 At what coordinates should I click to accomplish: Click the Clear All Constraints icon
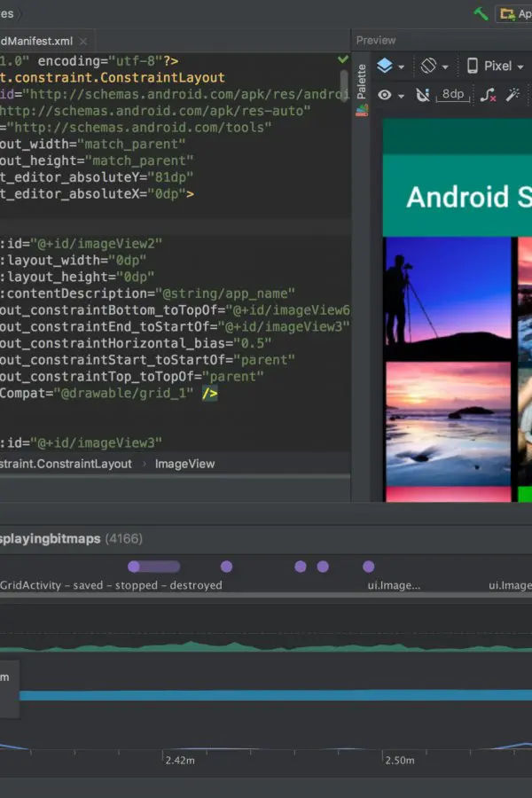489,95
